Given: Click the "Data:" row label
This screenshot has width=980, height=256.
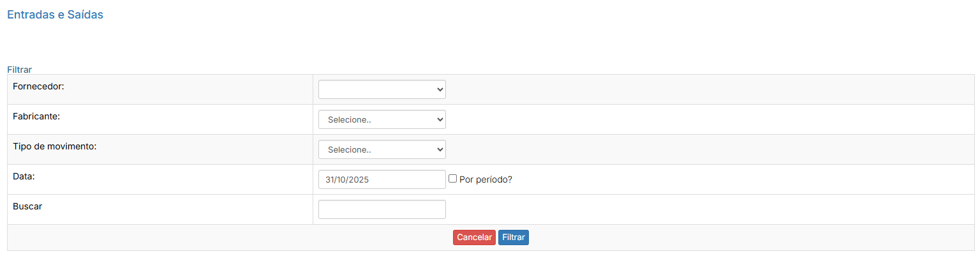Looking at the screenshot, I should tap(24, 176).
